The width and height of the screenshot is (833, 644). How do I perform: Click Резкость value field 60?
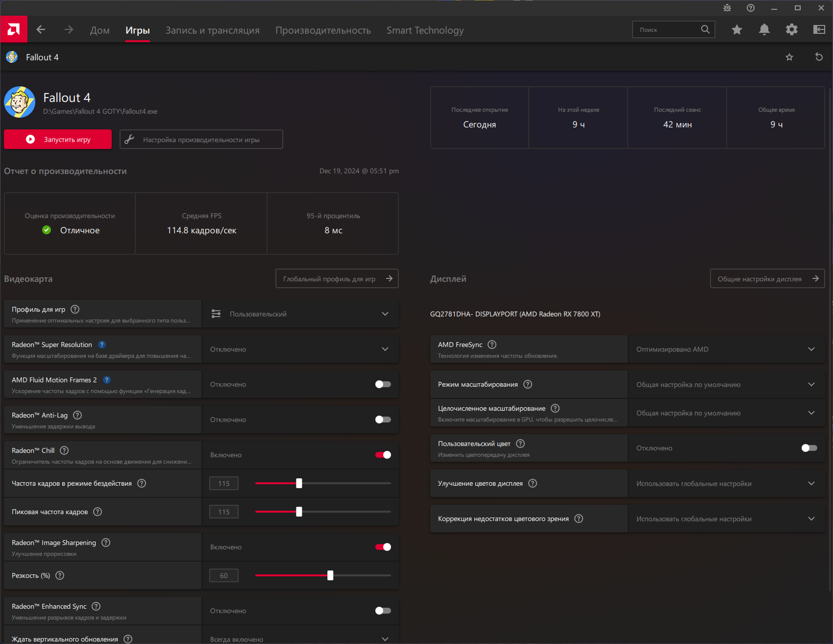click(x=224, y=575)
